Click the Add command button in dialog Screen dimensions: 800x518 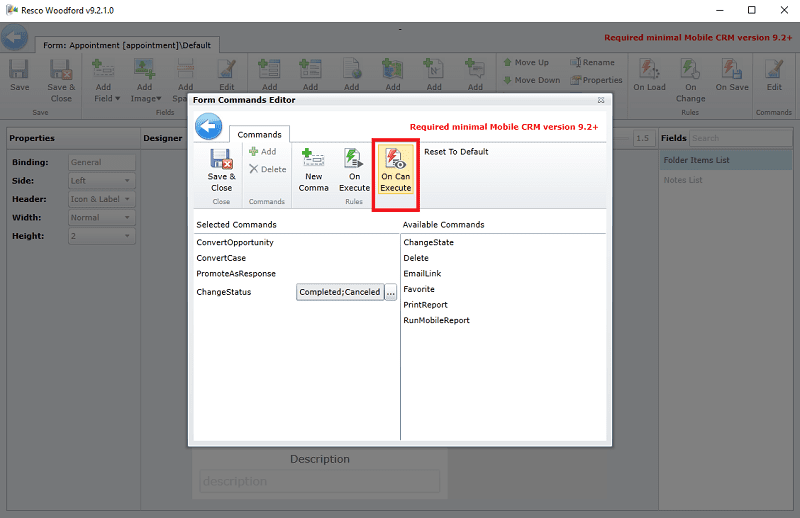click(263, 152)
